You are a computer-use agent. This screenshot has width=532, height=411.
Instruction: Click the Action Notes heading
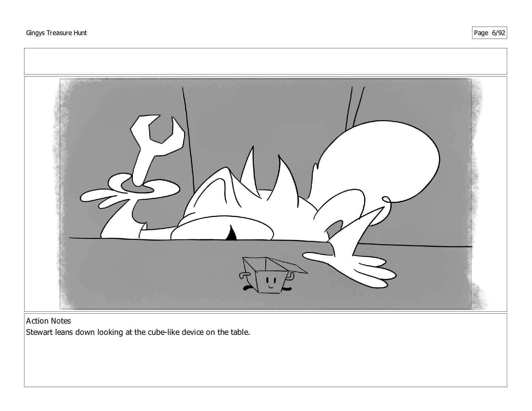click(48, 321)
